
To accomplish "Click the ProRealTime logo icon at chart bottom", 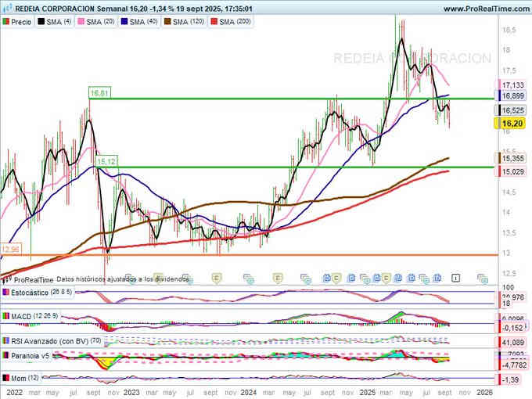I will (x=6, y=280).
